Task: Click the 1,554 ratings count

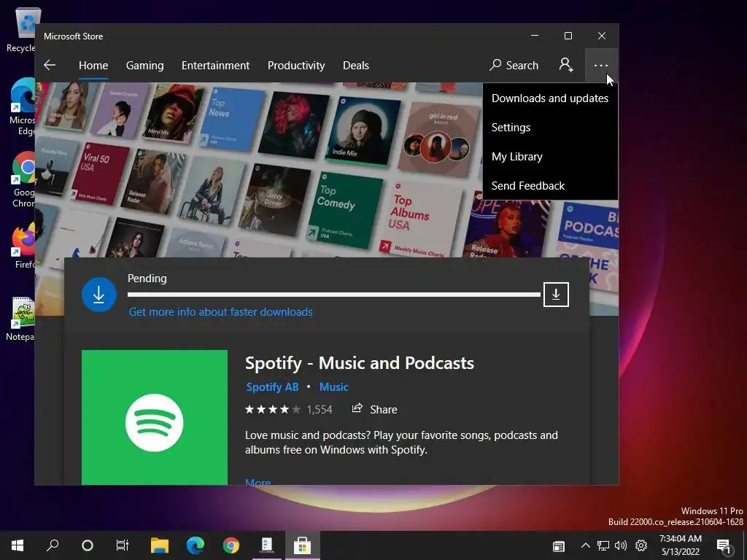Action: click(x=320, y=410)
